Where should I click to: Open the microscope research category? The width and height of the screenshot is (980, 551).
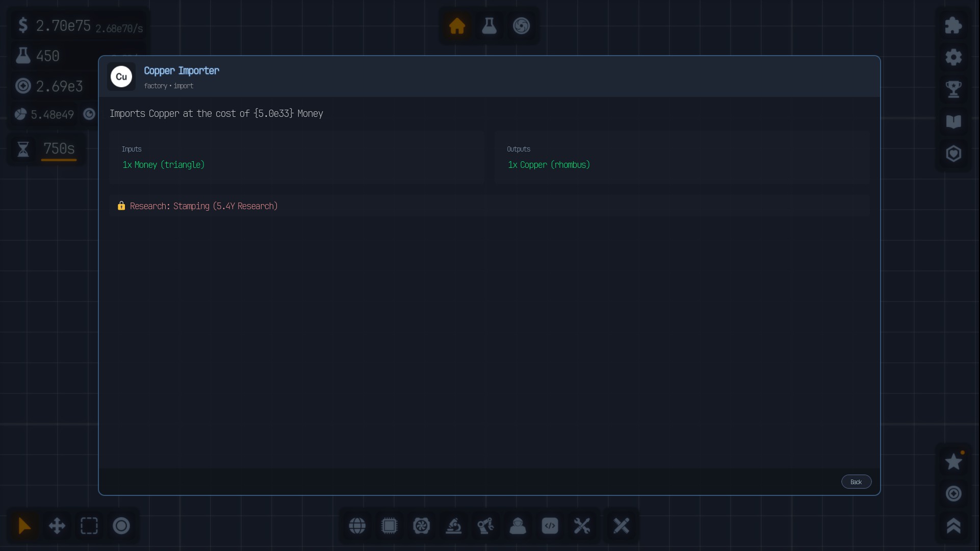(453, 525)
